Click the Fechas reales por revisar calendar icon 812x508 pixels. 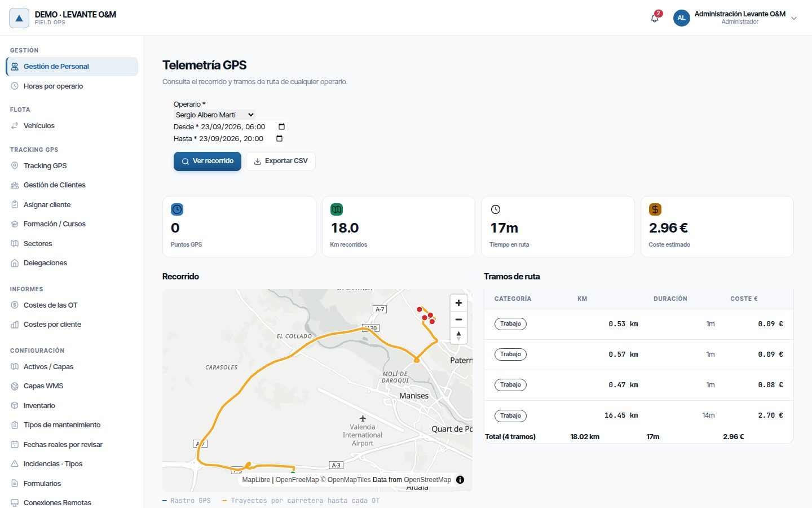click(x=15, y=445)
